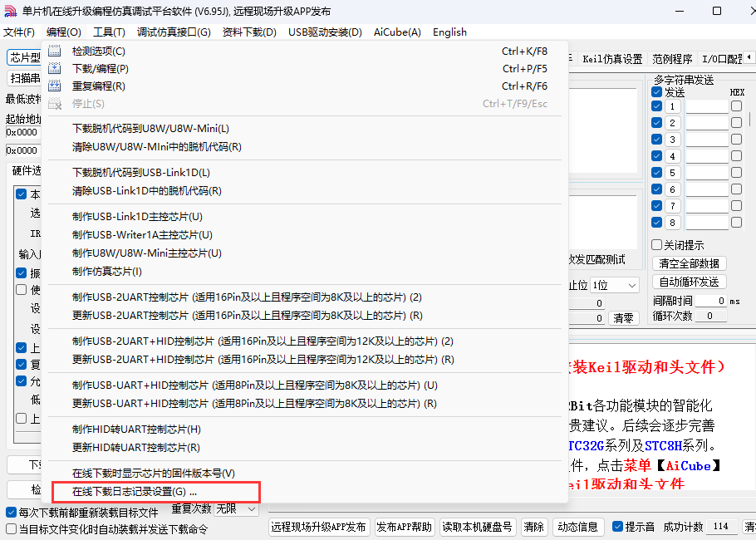Image resolution: width=756 pixels, height=540 pixels.
Task: Click the 动态信息 button
Action: [x=577, y=527]
